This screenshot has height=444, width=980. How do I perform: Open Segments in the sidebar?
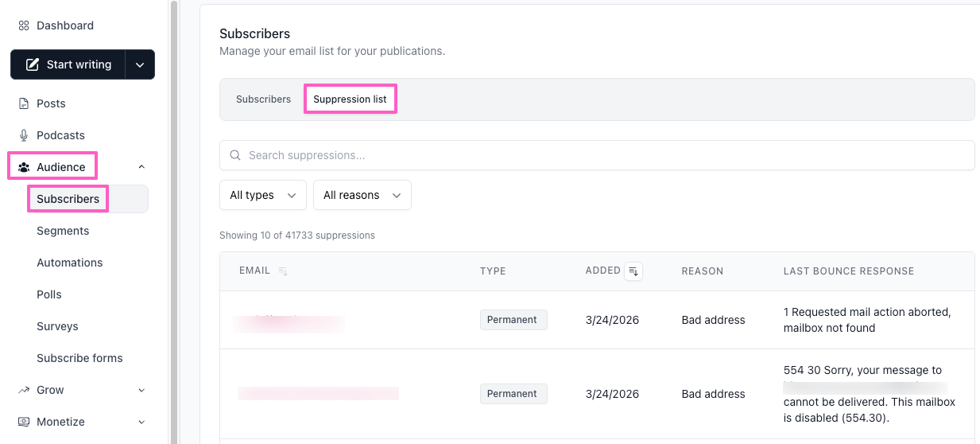tap(63, 231)
